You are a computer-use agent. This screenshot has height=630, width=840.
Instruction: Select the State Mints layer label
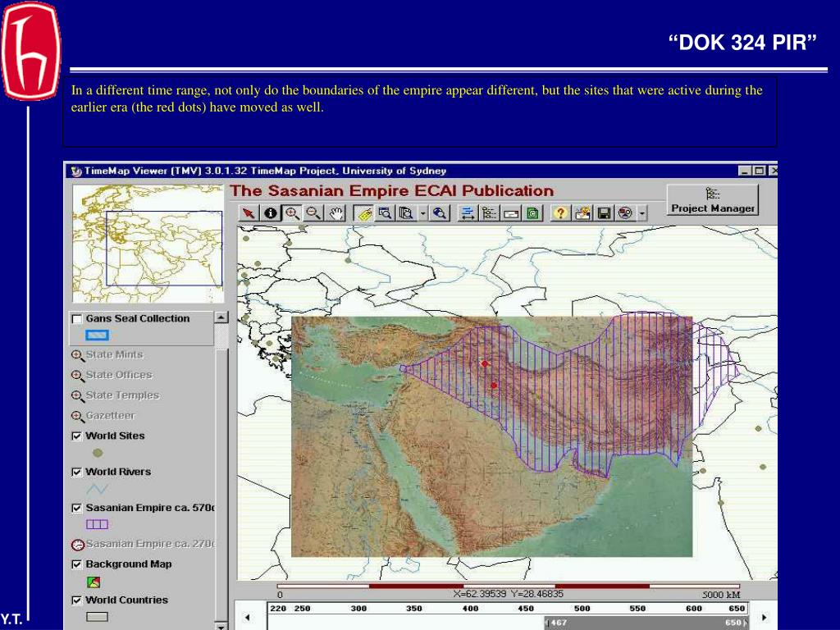point(114,354)
